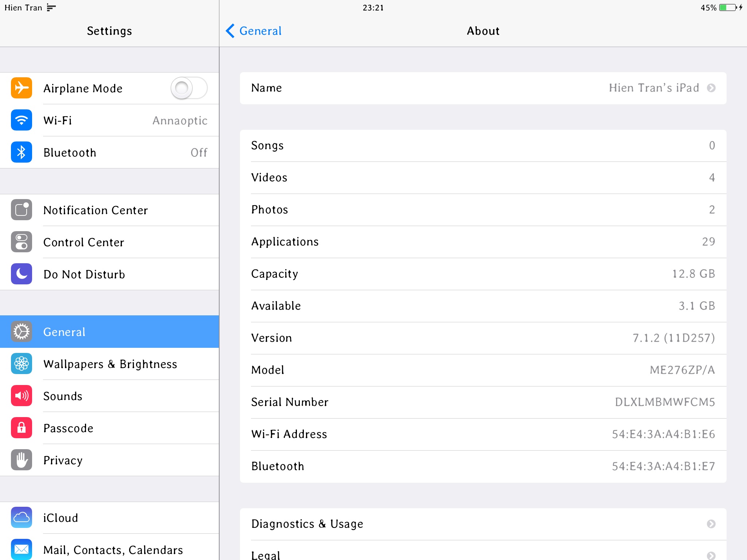Select General in settings sidebar
This screenshot has width=747, height=560.
coord(109,332)
